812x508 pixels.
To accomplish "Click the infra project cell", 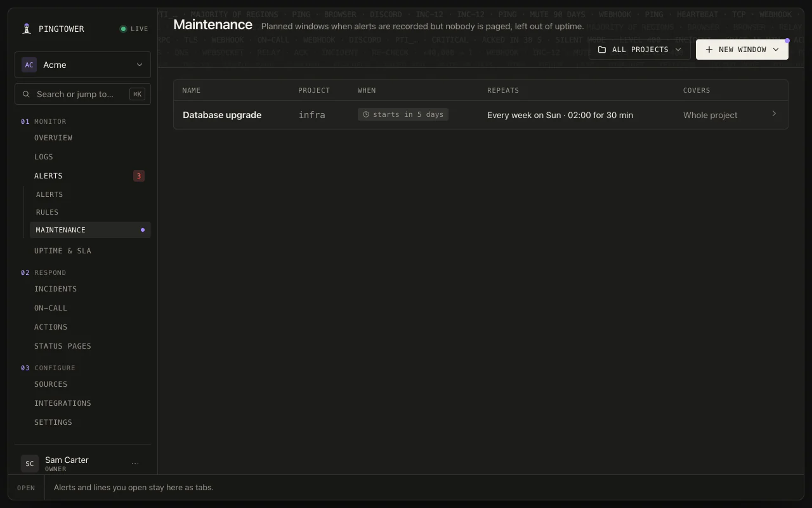I will (312, 115).
